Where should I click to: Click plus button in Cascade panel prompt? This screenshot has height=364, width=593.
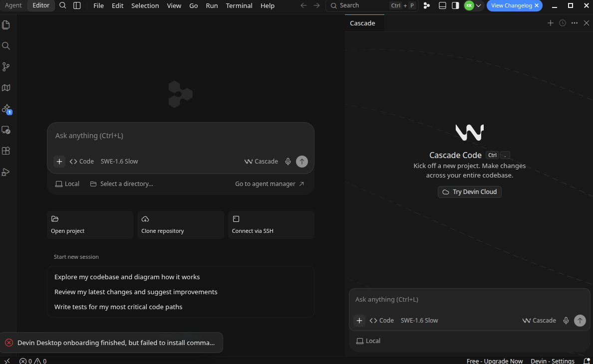[359, 321]
